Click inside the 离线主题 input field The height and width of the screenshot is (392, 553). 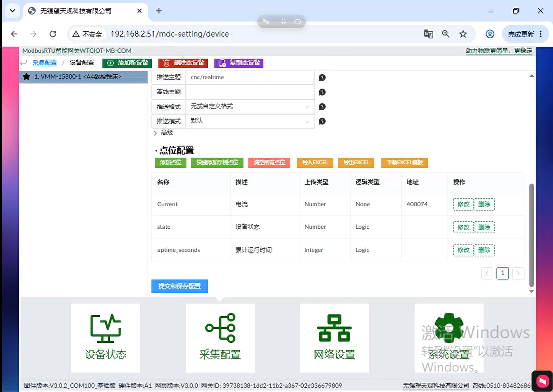(x=250, y=92)
